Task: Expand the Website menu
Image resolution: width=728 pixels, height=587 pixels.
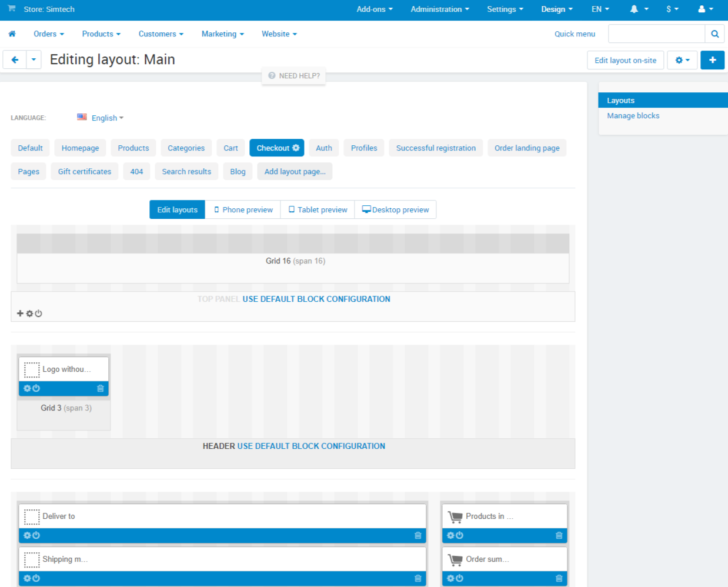Action: pos(279,34)
